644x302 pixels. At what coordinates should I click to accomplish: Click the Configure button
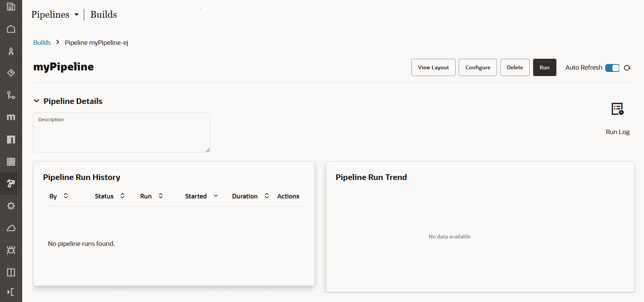tap(477, 67)
